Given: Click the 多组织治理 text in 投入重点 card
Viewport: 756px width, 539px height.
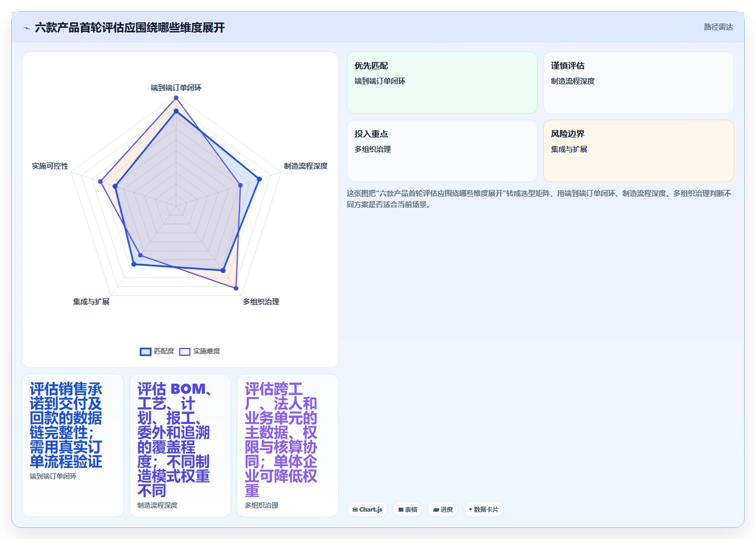Looking at the screenshot, I should pos(372,149).
